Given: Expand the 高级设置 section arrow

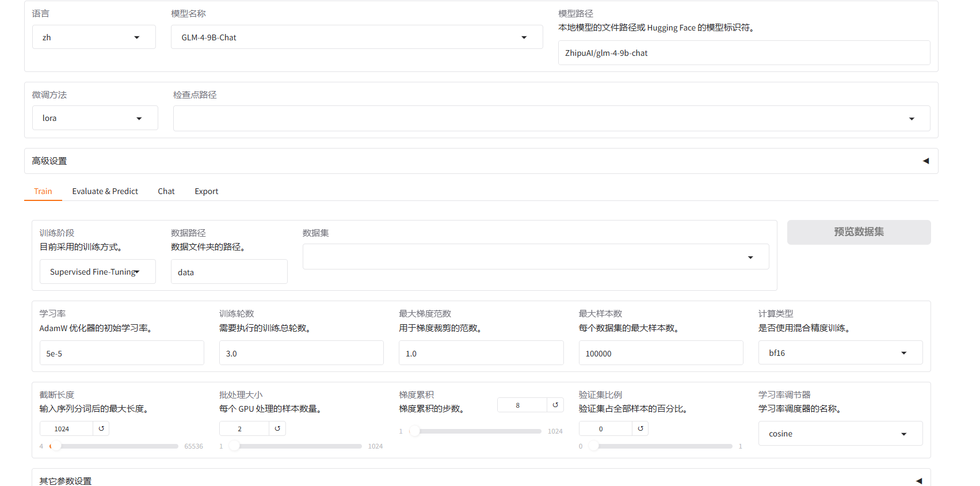Looking at the screenshot, I should click(x=926, y=161).
